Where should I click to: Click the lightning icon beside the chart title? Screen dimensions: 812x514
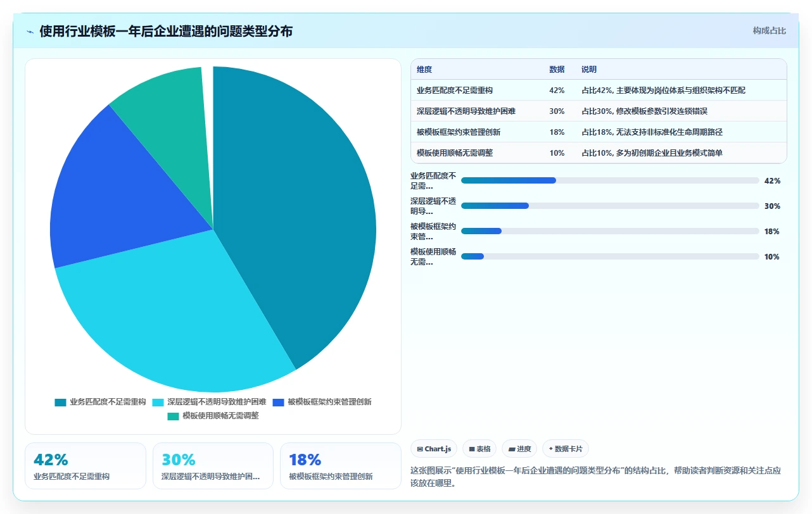click(x=30, y=32)
